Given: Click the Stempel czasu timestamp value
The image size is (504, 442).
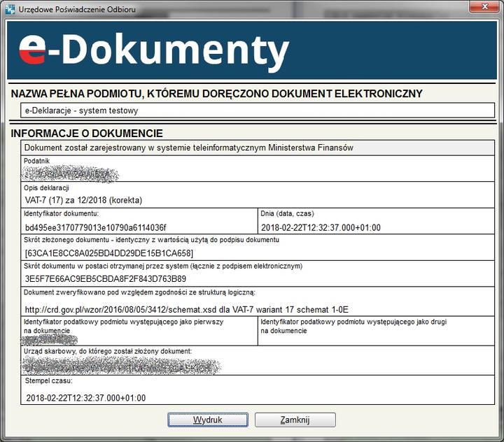Looking at the screenshot, I should click(86, 398).
